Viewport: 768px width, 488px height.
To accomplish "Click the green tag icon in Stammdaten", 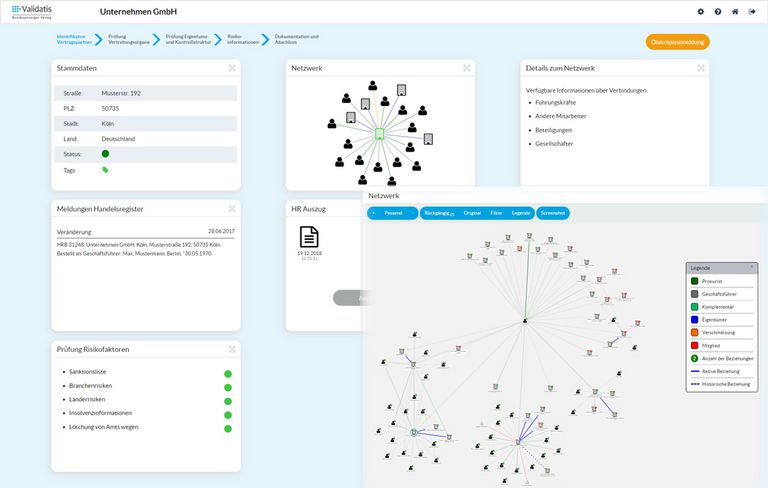I will click(x=105, y=170).
